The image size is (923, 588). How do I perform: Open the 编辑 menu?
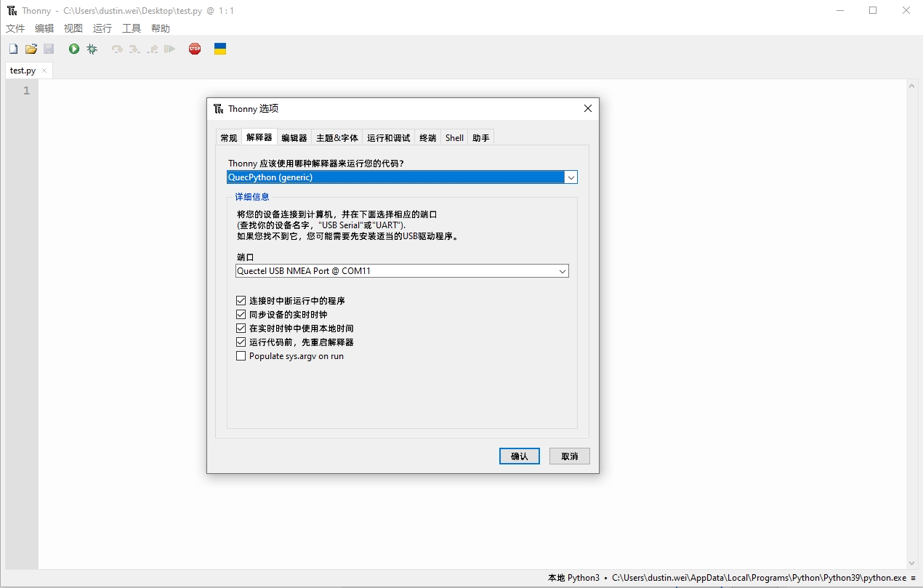(x=44, y=28)
